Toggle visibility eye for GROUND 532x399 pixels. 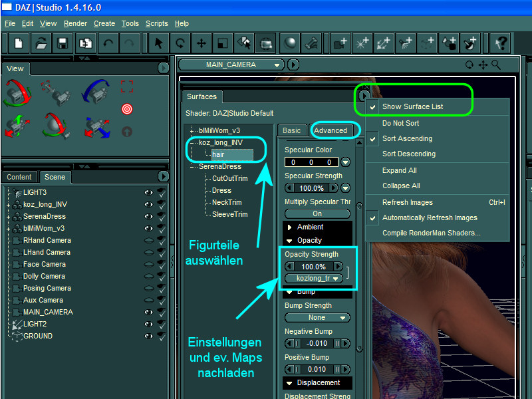[148, 336]
